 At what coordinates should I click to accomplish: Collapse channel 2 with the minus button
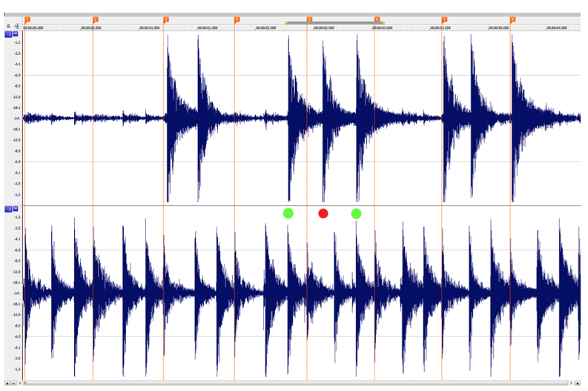click(x=16, y=209)
